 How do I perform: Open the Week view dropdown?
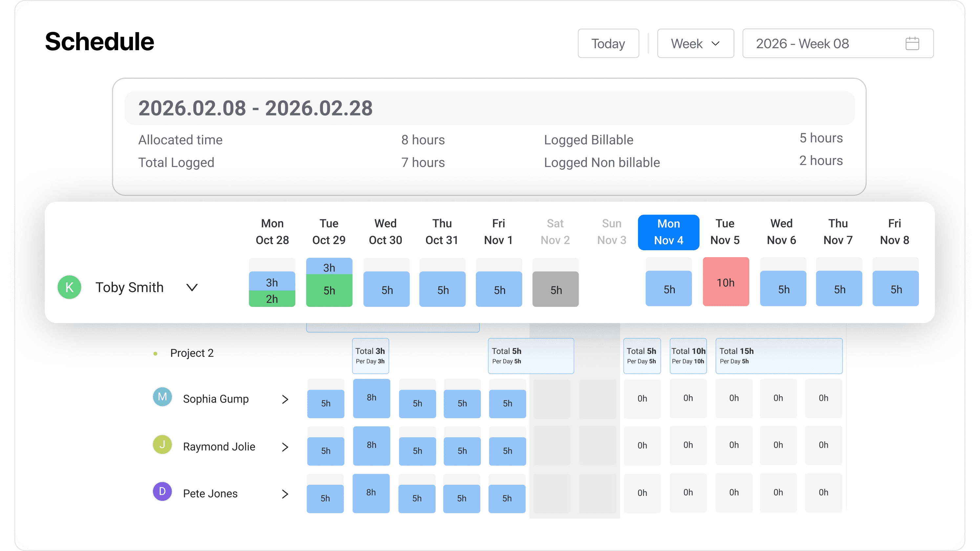695,43
